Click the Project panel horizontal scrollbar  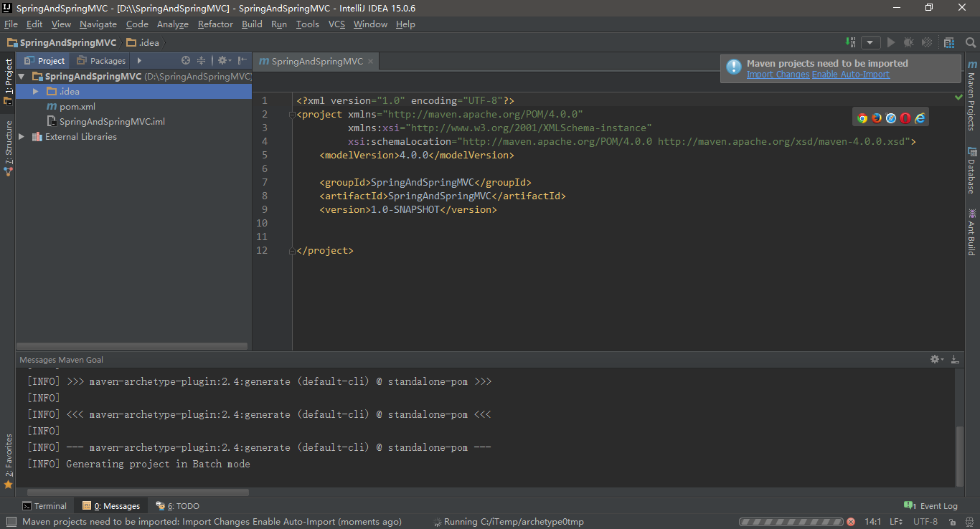click(x=133, y=345)
